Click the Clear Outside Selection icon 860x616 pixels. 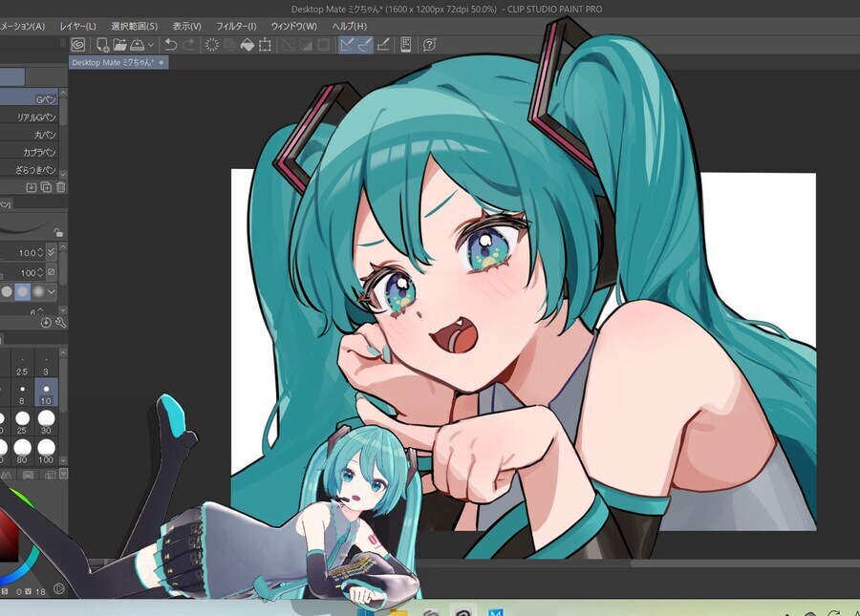coord(229,44)
